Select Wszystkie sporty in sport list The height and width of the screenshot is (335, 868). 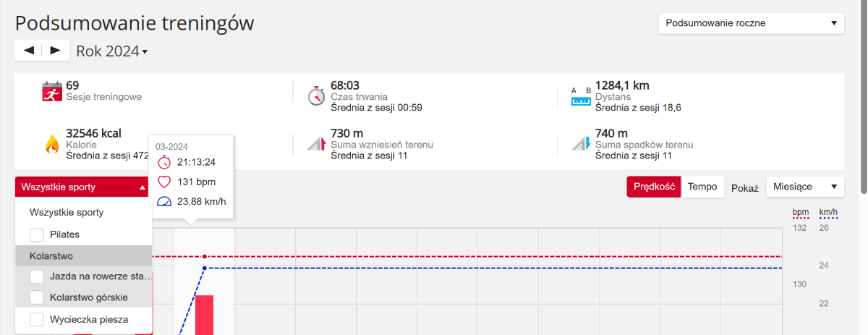click(67, 213)
